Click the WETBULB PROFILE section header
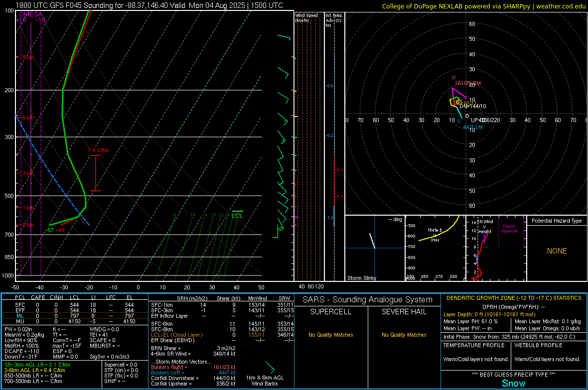This screenshot has width=588, height=390. [x=539, y=345]
